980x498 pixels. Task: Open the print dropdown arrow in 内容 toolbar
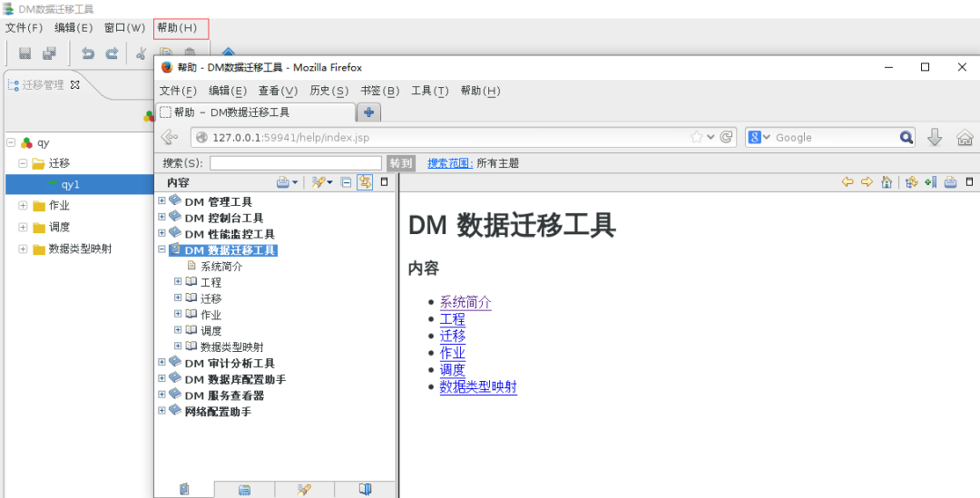coord(294,182)
